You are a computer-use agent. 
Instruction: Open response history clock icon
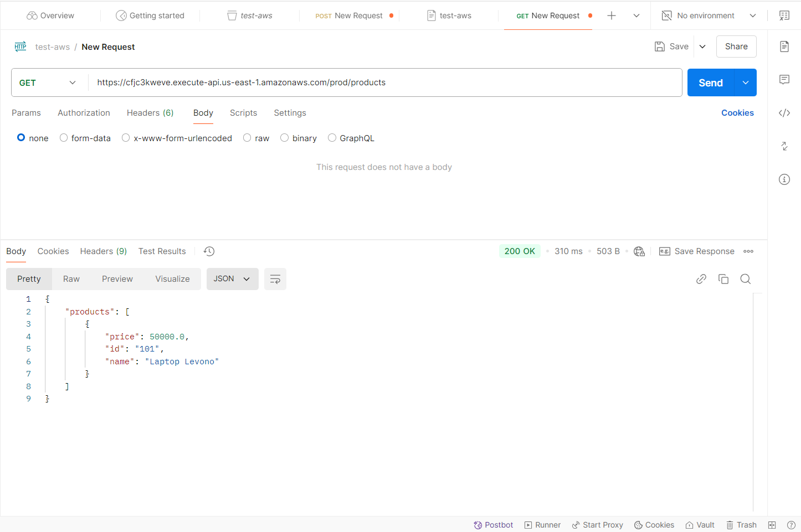[x=209, y=251]
